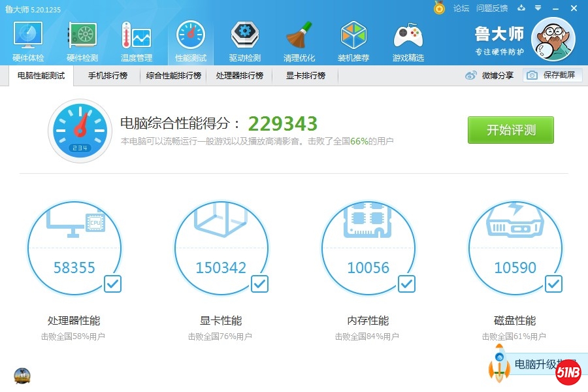Screen dimensions: 588x392
Task: Switch to the 手机排行榜 tab
Action: coord(108,76)
